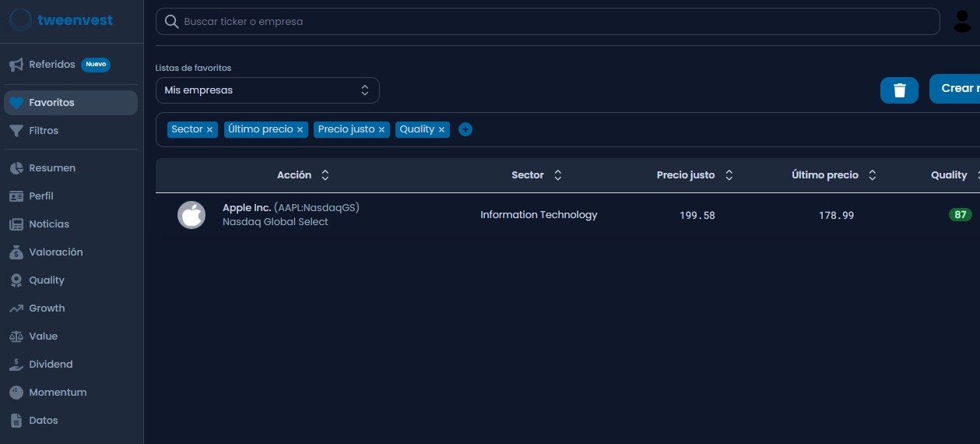The height and width of the screenshot is (444, 980).
Task: Click the trash delete list button
Action: (899, 90)
